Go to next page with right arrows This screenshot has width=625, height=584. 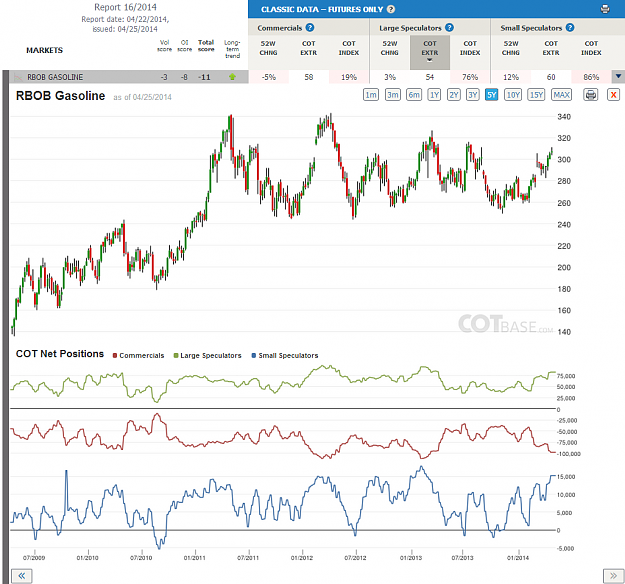613,576
